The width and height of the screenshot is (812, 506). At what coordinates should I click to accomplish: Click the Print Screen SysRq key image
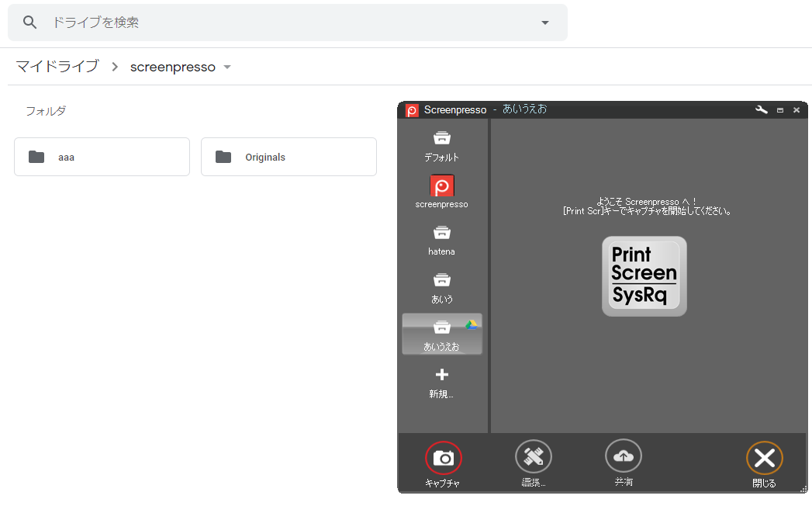tap(644, 276)
